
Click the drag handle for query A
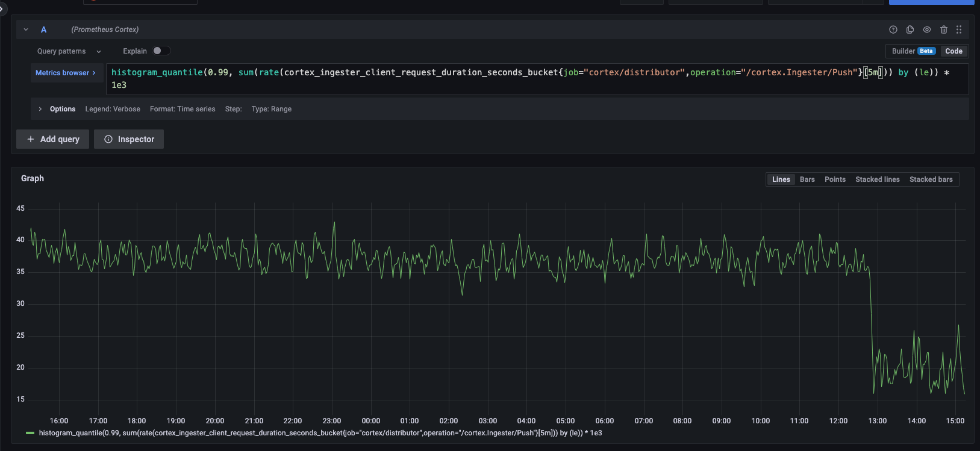click(x=959, y=30)
